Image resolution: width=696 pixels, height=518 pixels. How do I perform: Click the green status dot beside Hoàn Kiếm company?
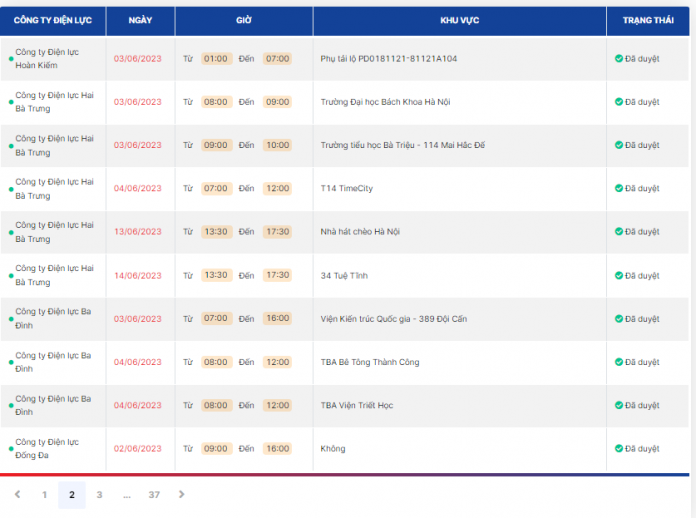coord(11,59)
